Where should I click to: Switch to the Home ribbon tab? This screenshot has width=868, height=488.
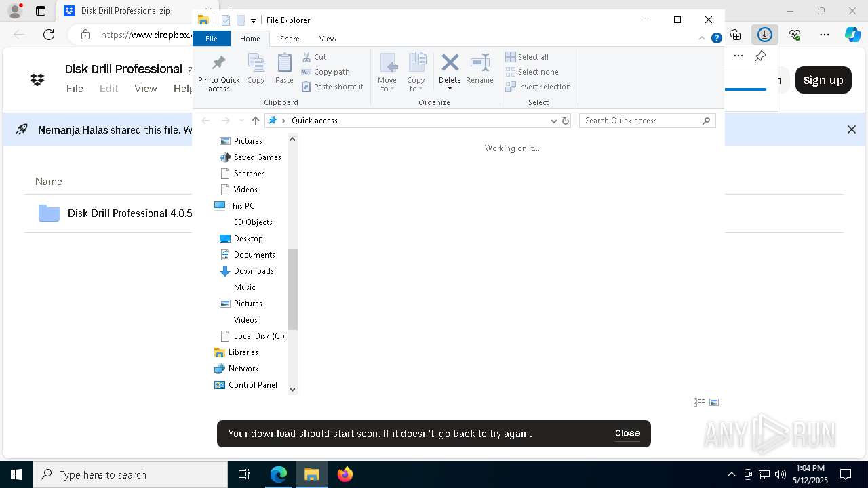(250, 39)
